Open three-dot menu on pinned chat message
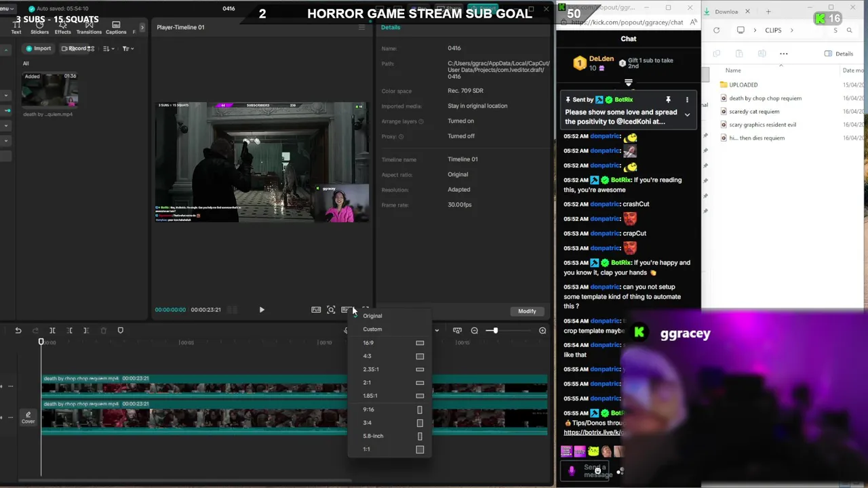The width and height of the screenshot is (868, 488). 687,100
